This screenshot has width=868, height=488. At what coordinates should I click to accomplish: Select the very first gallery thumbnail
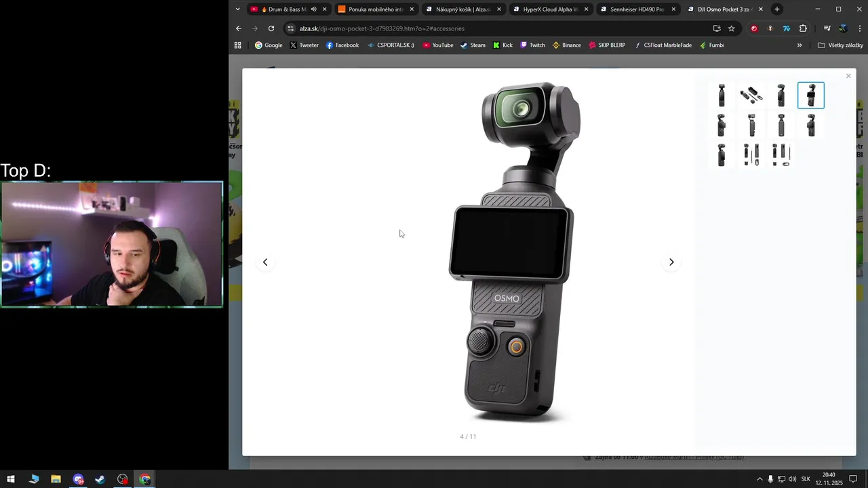coord(722,96)
